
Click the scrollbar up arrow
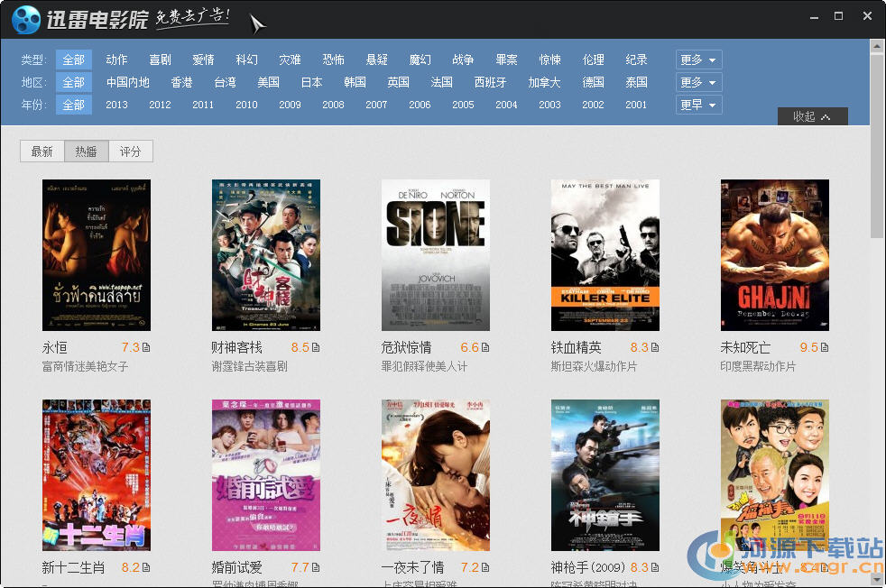click(877, 46)
